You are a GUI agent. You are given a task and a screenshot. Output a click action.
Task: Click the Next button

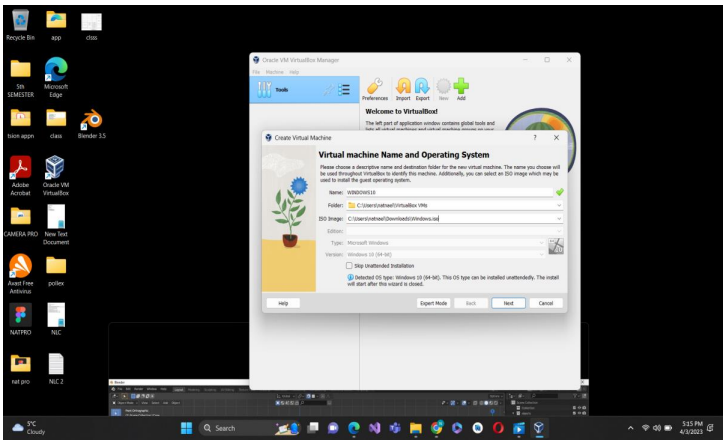tap(508, 303)
